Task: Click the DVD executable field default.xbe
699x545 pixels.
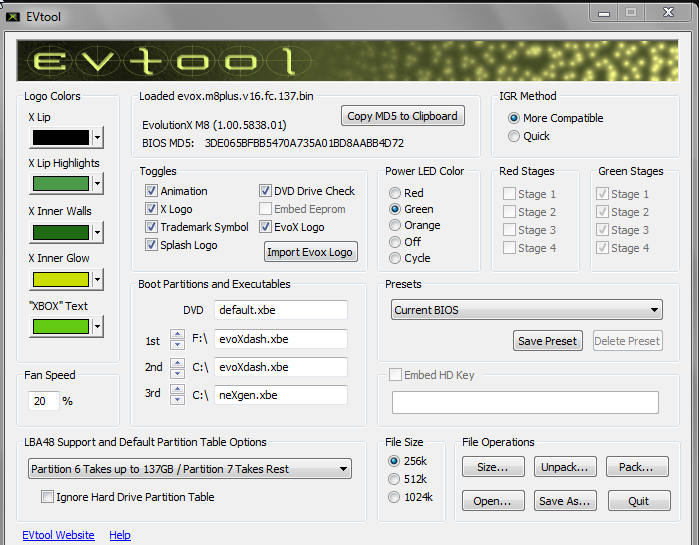Action: pyautogui.click(x=281, y=310)
